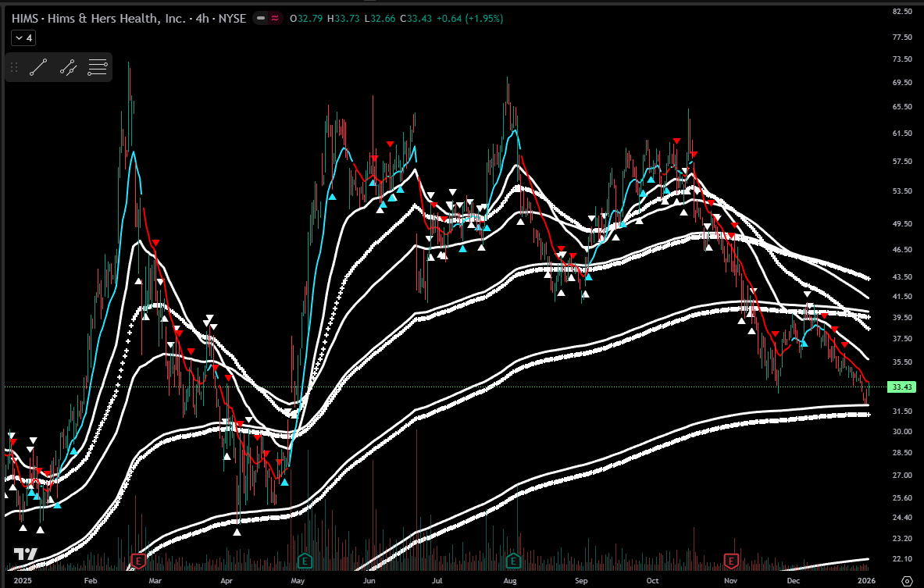Click the May label on time axis
This screenshot has height=588, width=924.
[x=298, y=580]
